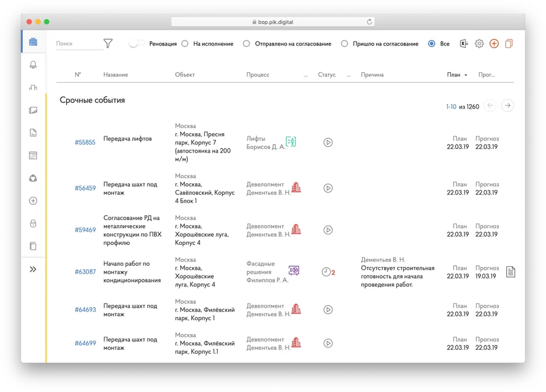546x392 pixels.
Task: Open the calendar icon in the sidebar
Action: click(32, 155)
